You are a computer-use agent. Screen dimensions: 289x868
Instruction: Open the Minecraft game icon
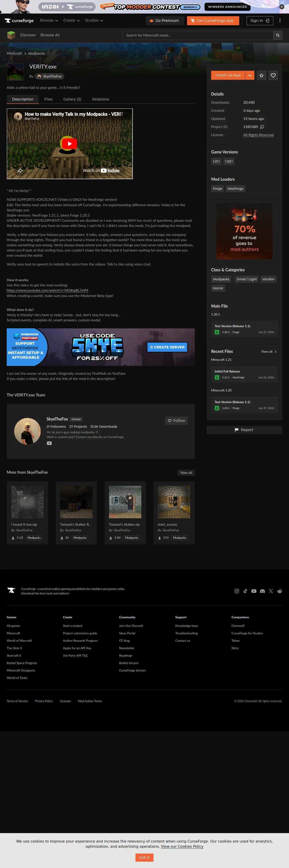[x=11, y=35]
